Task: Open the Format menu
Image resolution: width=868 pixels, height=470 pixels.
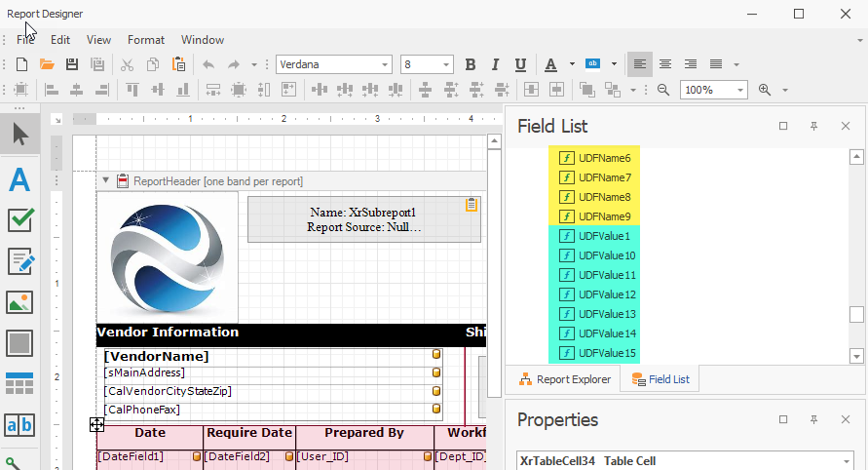Action: point(146,40)
